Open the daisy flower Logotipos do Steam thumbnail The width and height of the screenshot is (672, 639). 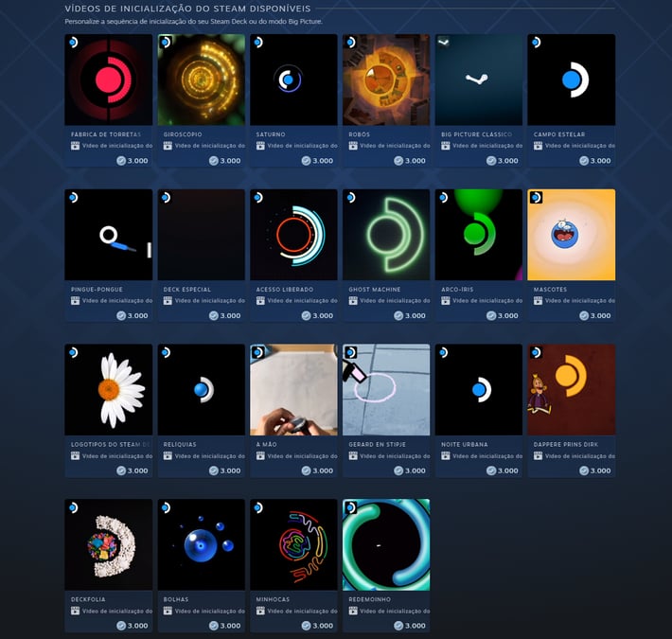pos(109,390)
